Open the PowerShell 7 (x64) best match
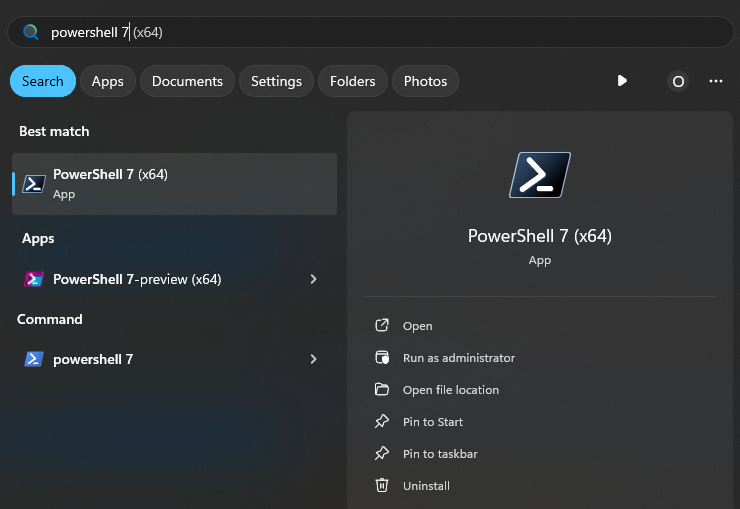This screenshot has height=509, width=740. click(174, 184)
